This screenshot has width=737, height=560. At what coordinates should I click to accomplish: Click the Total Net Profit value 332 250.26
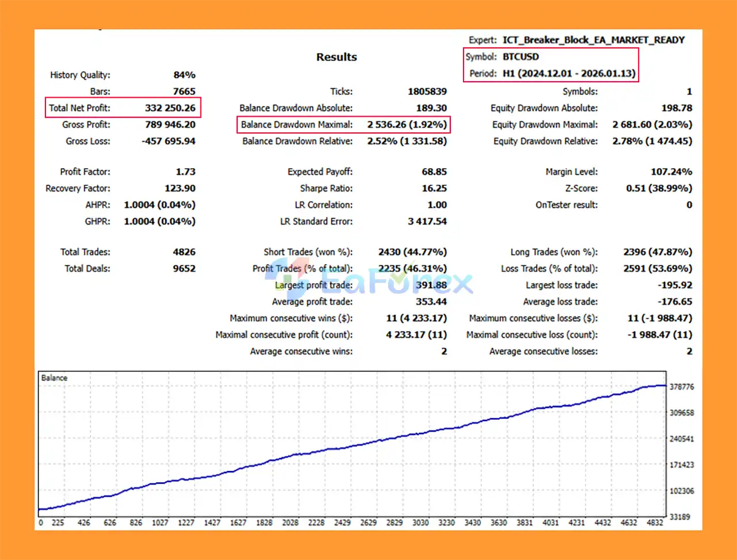170,108
